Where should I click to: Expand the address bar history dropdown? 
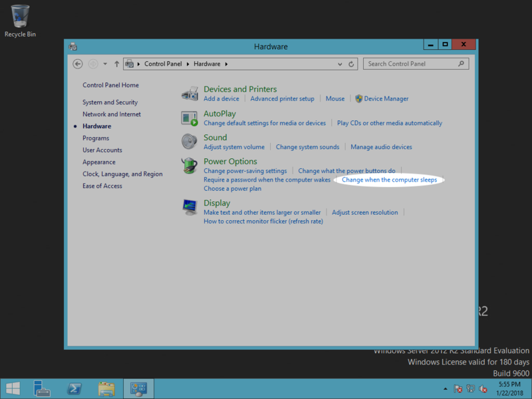coord(339,64)
